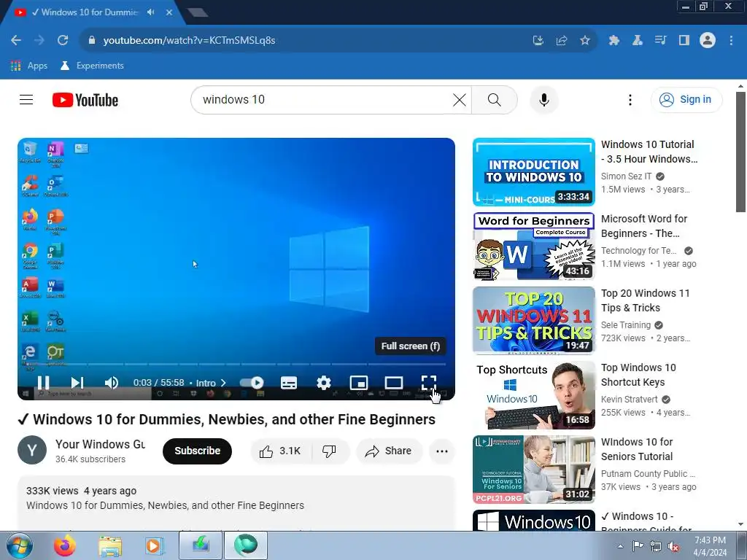747x560 pixels.
Task: Open media player taskbar icon
Action: coord(155,545)
